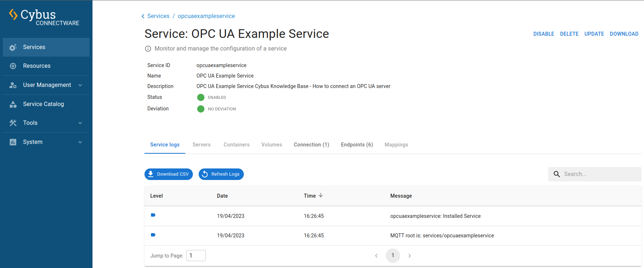
Task: Click the log Search field
Action: tap(595, 174)
